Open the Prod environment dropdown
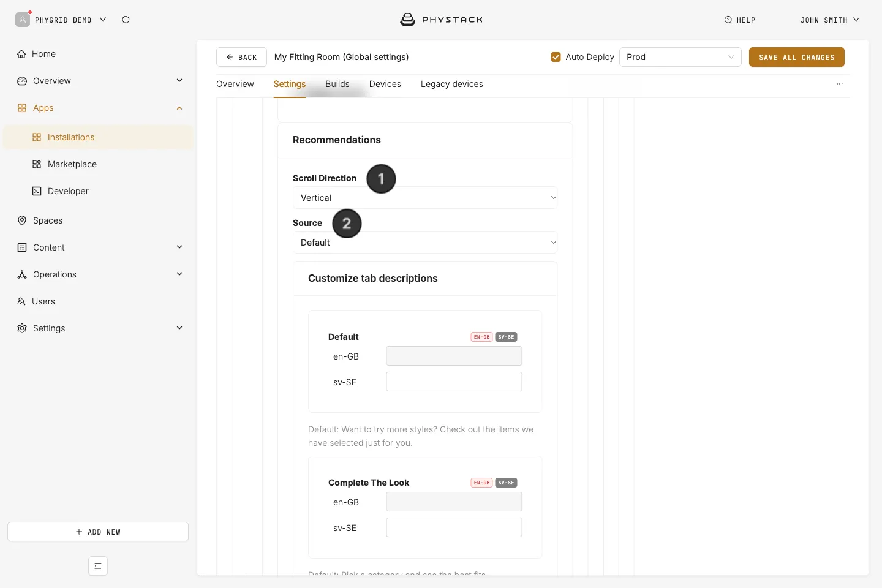The image size is (882, 588). [x=680, y=57]
